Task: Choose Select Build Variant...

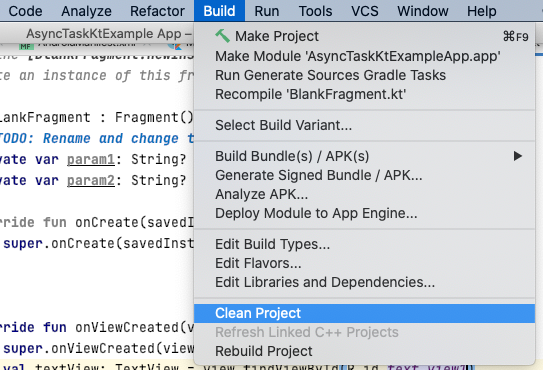Action: [364, 125]
